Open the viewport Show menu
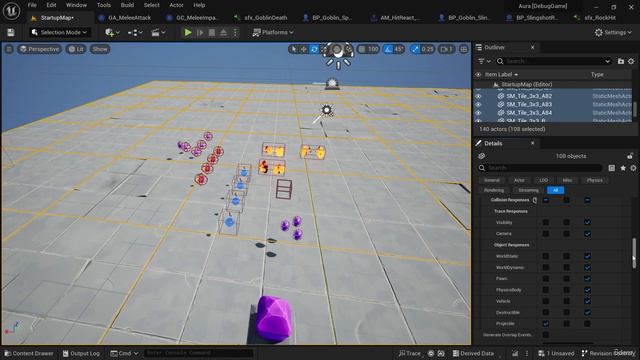Screen dimensions: 640x360 100,49
